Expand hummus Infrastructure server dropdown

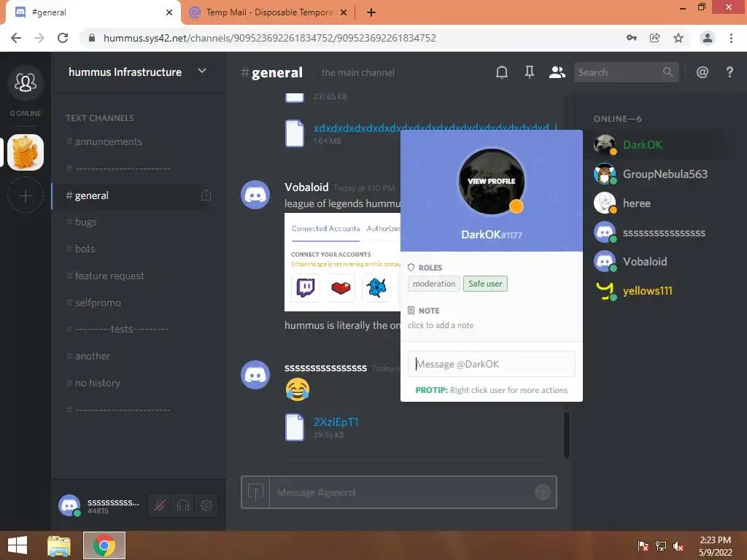[202, 71]
